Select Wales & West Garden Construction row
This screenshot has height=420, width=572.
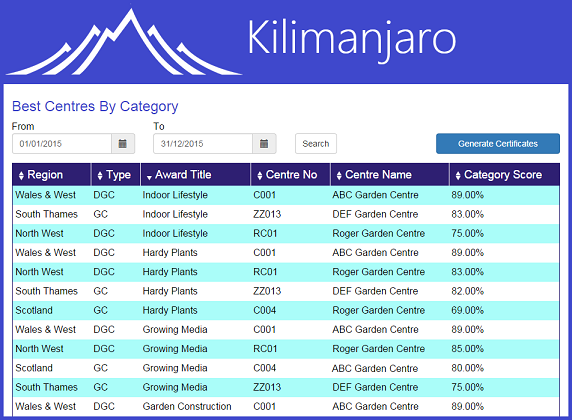[286, 406]
